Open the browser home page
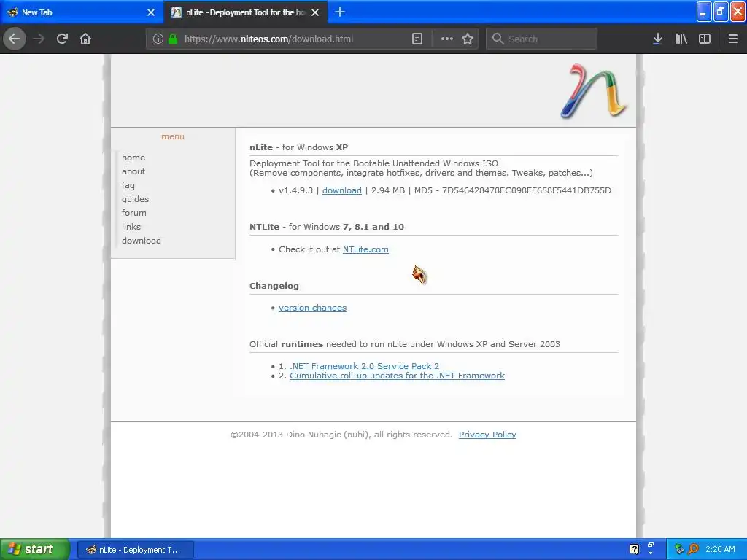Viewport: 747px width, 560px height. pos(85,39)
